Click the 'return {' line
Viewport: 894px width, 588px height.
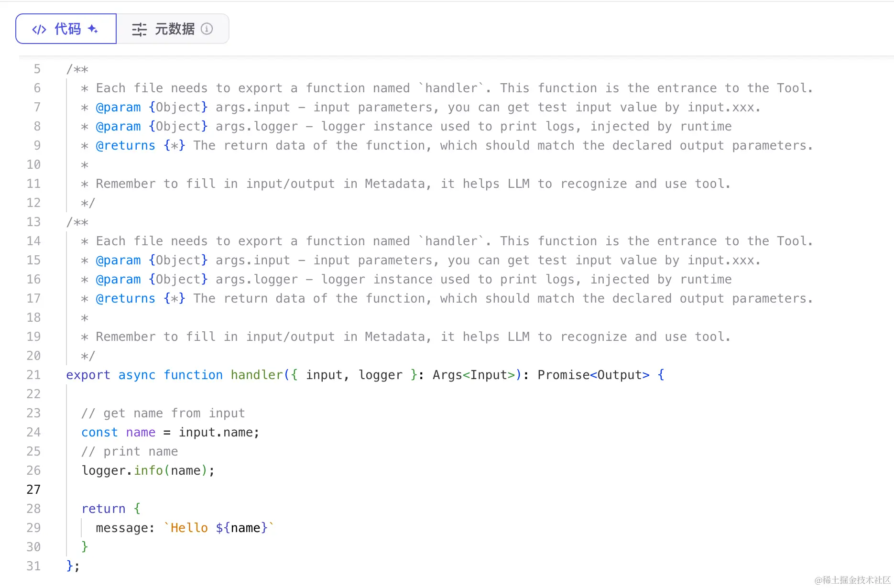click(111, 509)
